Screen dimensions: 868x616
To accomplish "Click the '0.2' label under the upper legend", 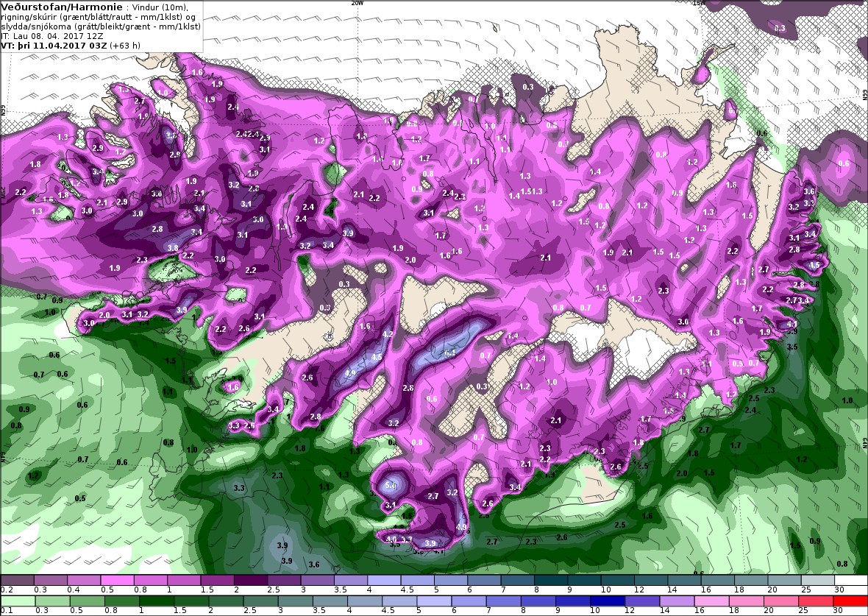I will 7,590.
